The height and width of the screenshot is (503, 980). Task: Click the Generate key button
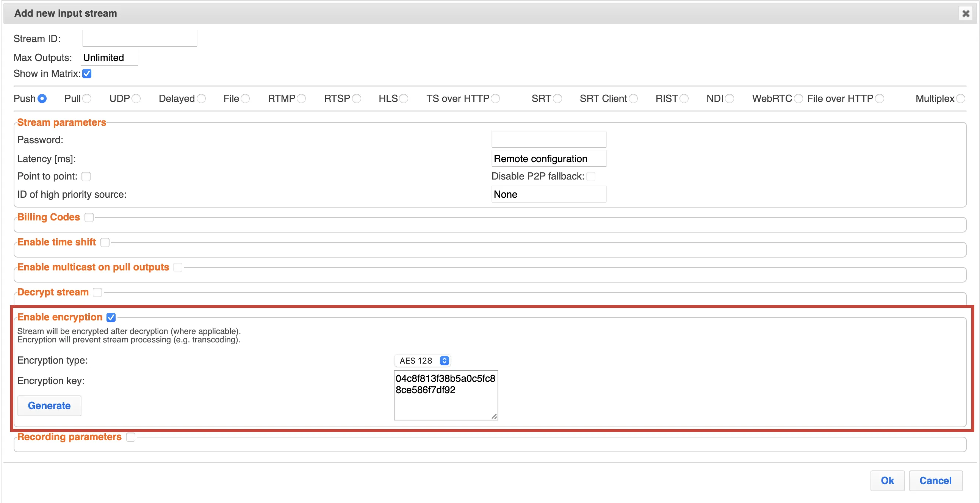pos(49,406)
